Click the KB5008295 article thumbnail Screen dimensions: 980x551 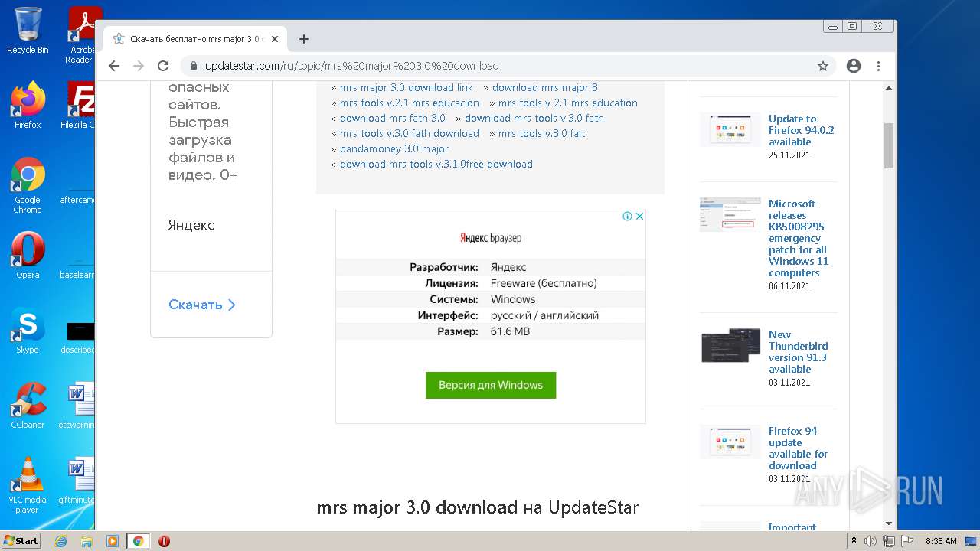730,214
